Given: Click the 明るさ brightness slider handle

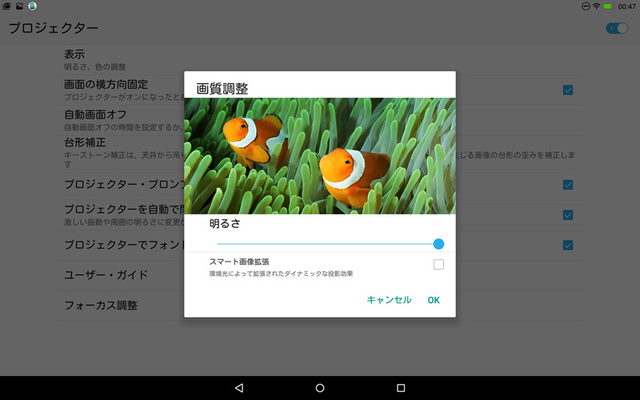Looking at the screenshot, I should (x=439, y=244).
